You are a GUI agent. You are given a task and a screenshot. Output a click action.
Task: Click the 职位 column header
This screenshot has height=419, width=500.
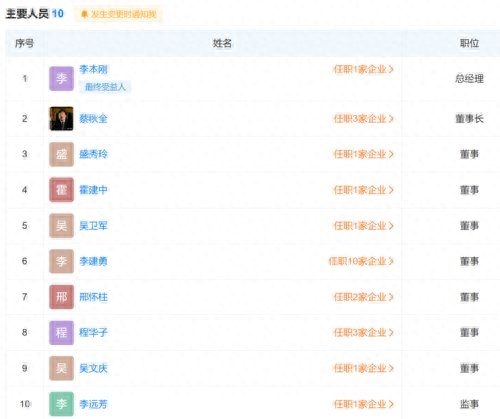469,43
